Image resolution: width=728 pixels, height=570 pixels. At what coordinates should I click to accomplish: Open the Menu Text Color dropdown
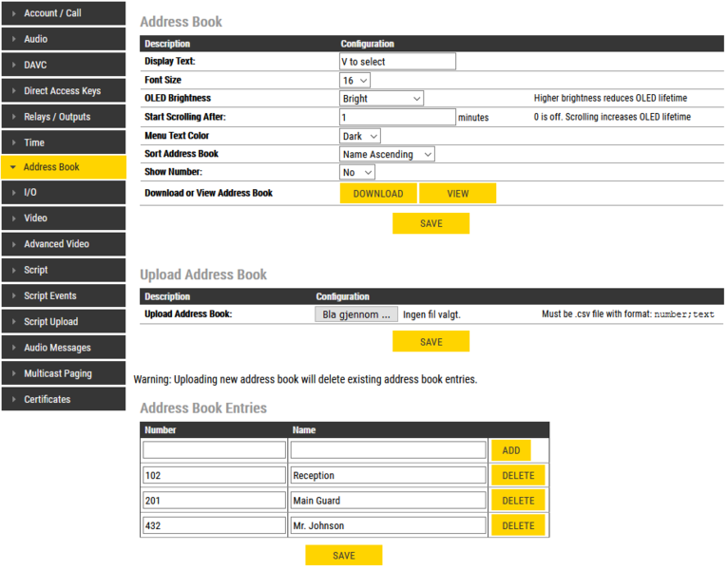pos(360,136)
